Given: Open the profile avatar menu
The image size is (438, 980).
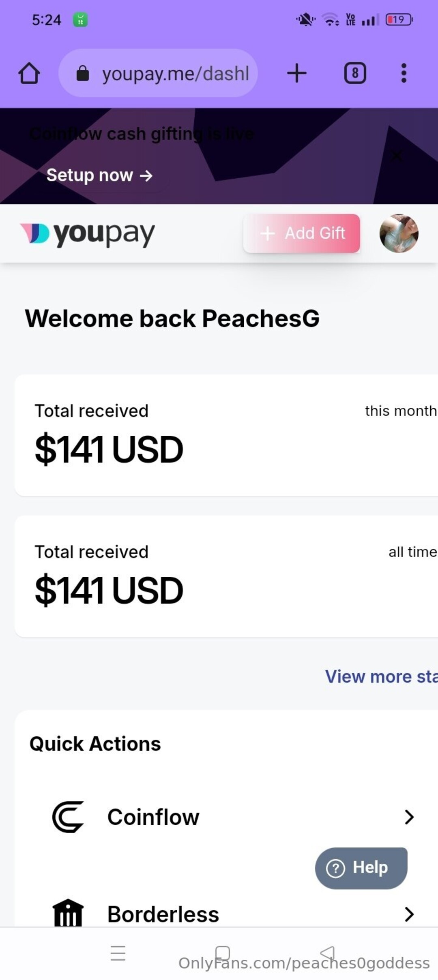Looking at the screenshot, I should click(x=399, y=233).
